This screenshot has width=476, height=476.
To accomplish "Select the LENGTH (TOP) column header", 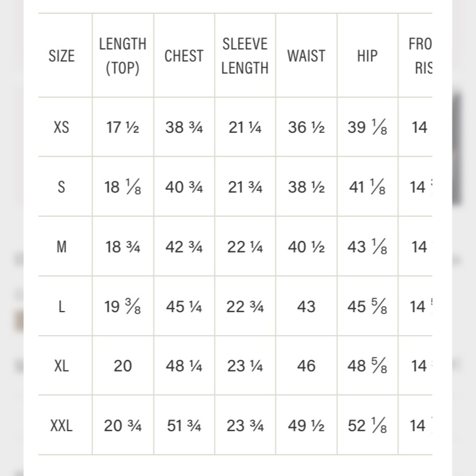I will (123, 56).
